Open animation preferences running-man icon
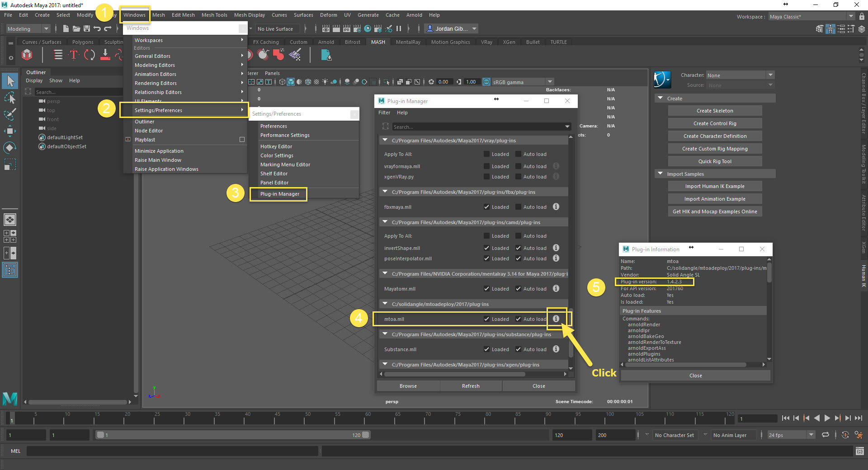Viewport: 868px width, 470px height. click(x=859, y=435)
